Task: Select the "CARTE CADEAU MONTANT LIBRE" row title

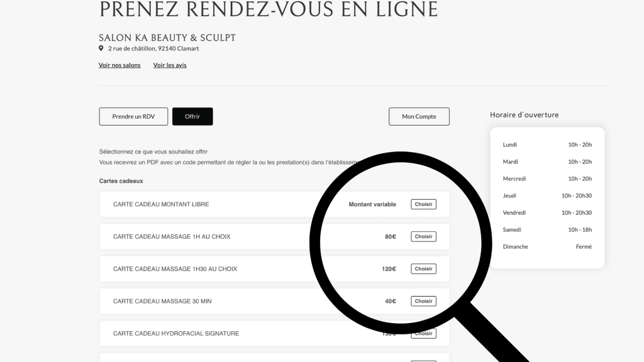Action: 161,204
